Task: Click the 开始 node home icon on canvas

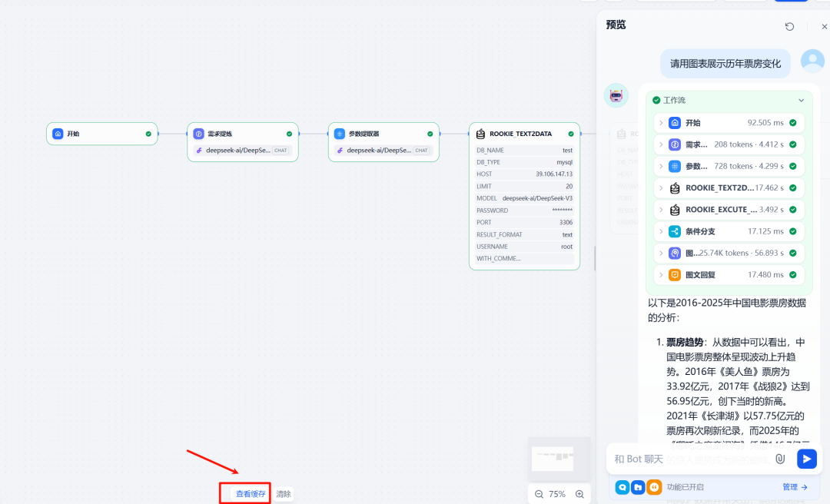Action: point(58,134)
